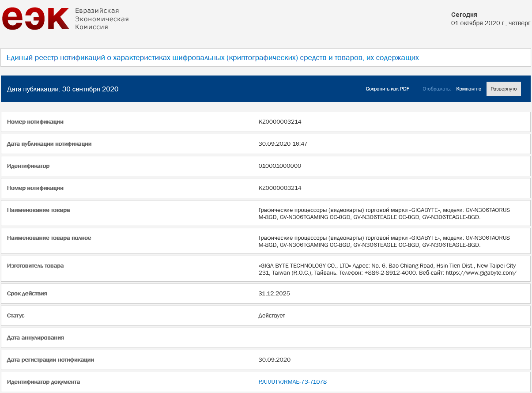Click the Дата публикации header text
The image size is (532, 393).
pyautogui.click(x=63, y=89)
